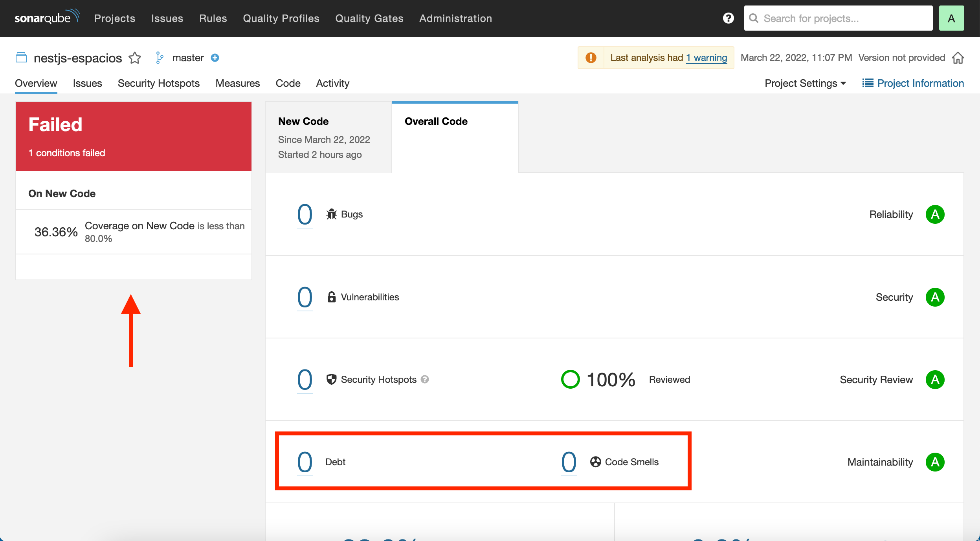Click the Code Smells count 0
Viewport: 980px width, 541px height.
pyautogui.click(x=569, y=462)
